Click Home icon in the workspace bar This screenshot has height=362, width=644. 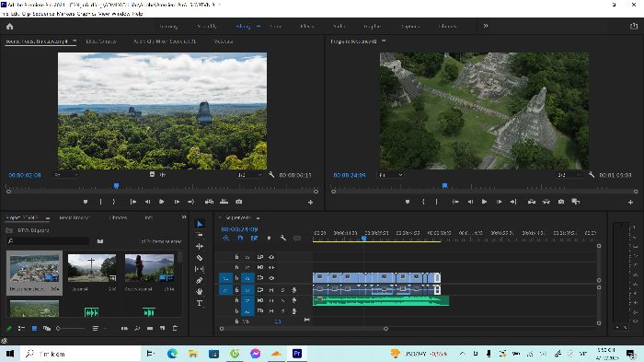pyautogui.click(x=10, y=27)
